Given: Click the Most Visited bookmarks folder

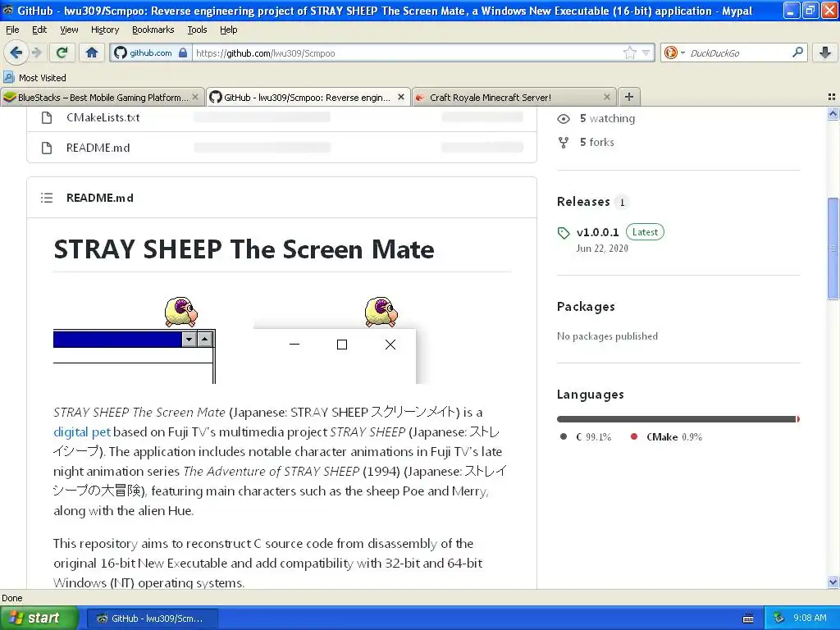Looking at the screenshot, I should (x=34, y=78).
